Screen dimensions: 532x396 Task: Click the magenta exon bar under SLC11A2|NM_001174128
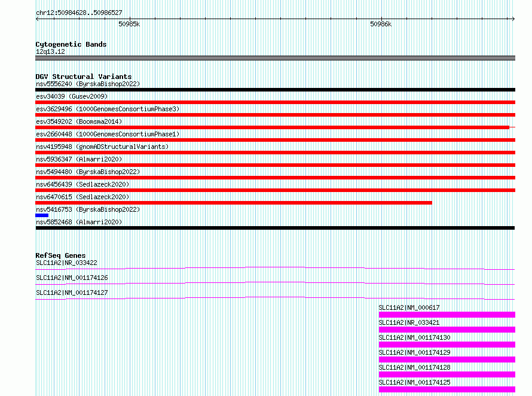(x=447, y=374)
